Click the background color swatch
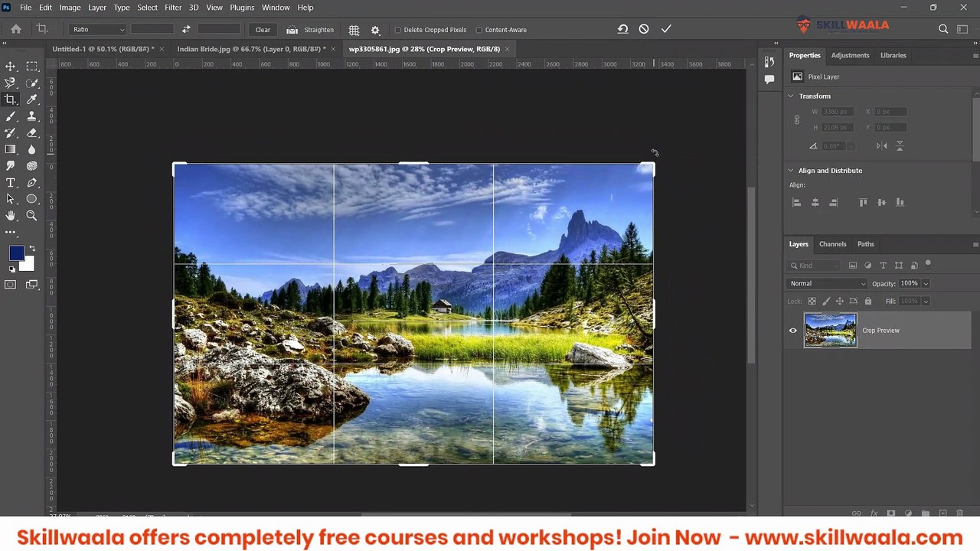 [28, 265]
